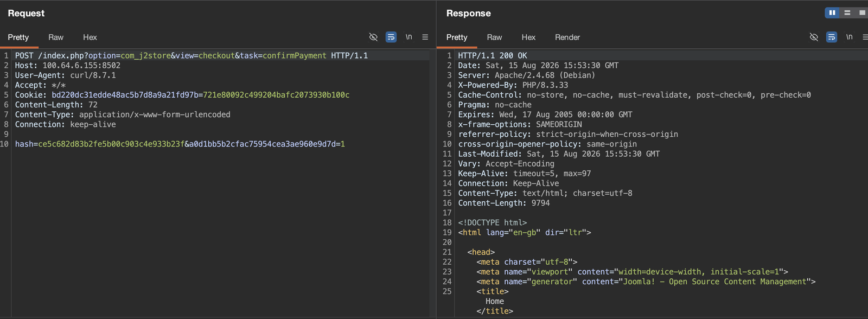Toggle word wrap icon in Request panel
The width and height of the screenshot is (868, 319).
[x=391, y=37]
